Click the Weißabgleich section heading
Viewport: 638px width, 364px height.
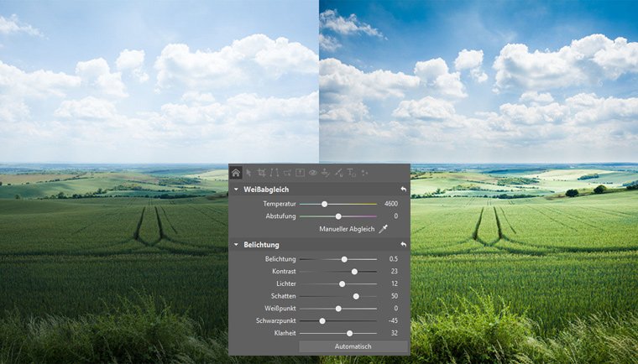pos(266,190)
